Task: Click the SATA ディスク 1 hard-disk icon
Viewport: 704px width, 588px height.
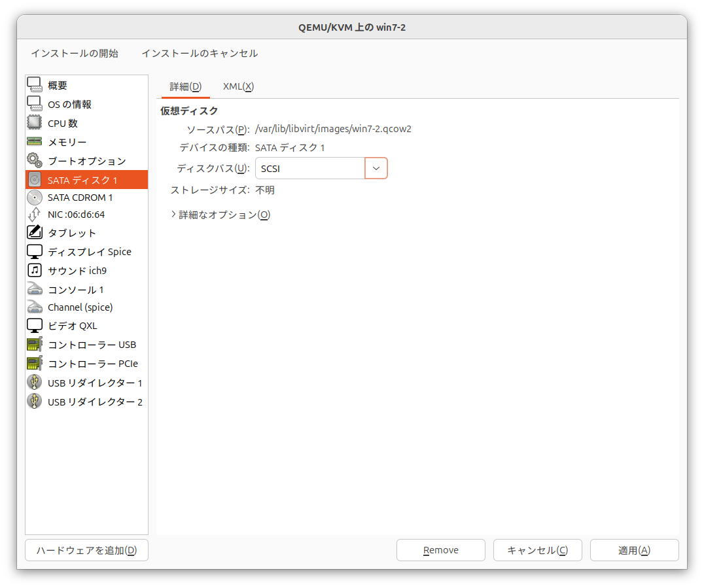Action: [35, 180]
